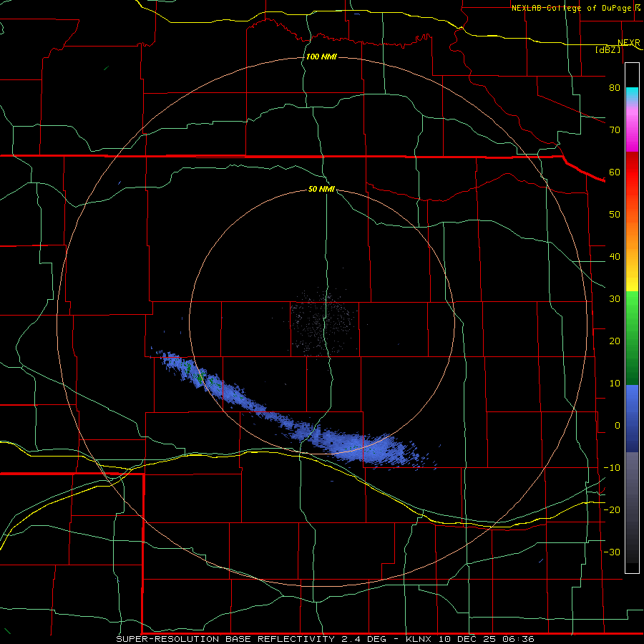Click the 50 dBZ scale value

pos(615,215)
